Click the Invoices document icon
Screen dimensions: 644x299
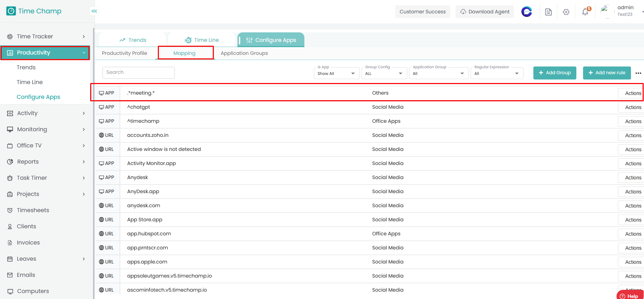pyautogui.click(x=10, y=243)
